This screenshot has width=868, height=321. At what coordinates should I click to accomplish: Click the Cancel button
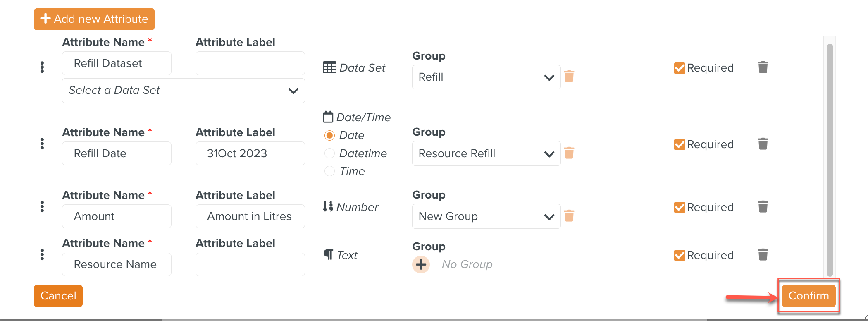(58, 296)
